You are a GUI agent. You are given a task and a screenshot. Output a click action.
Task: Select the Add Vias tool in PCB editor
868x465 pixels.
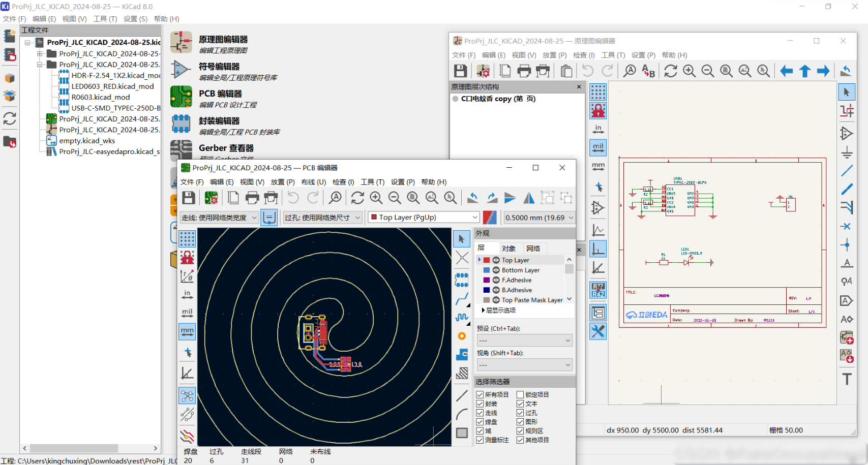[x=462, y=336]
